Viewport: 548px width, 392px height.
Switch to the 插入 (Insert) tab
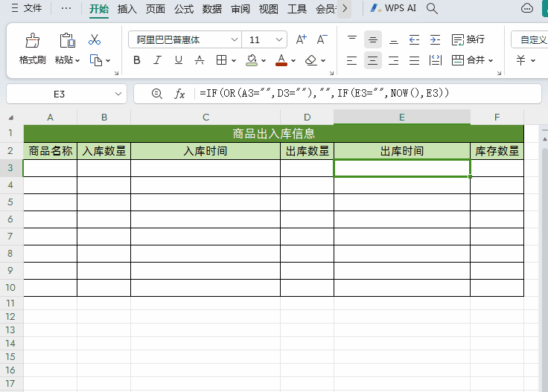(x=127, y=9)
